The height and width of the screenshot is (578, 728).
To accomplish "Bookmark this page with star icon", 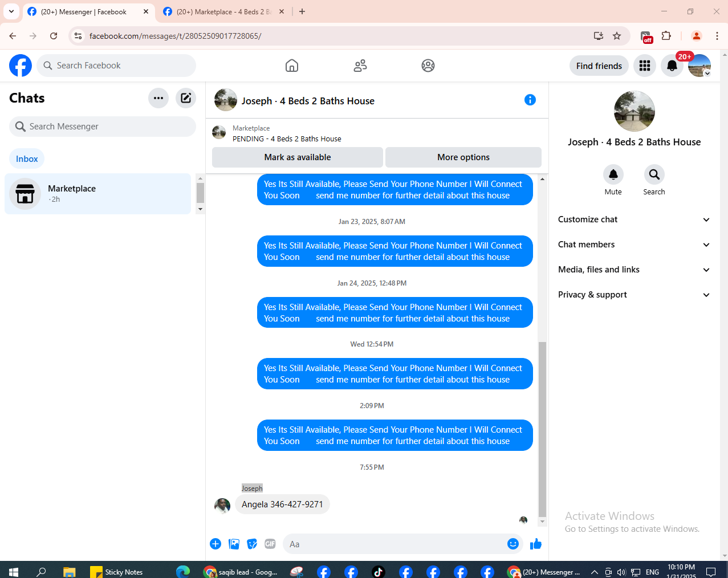I will (x=617, y=36).
